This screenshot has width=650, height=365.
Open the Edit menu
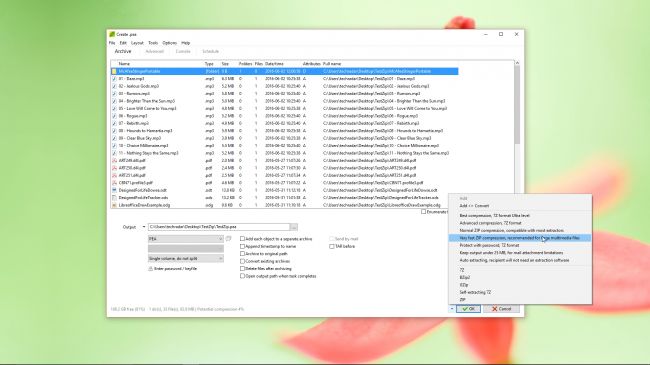pyautogui.click(x=123, y=43)
